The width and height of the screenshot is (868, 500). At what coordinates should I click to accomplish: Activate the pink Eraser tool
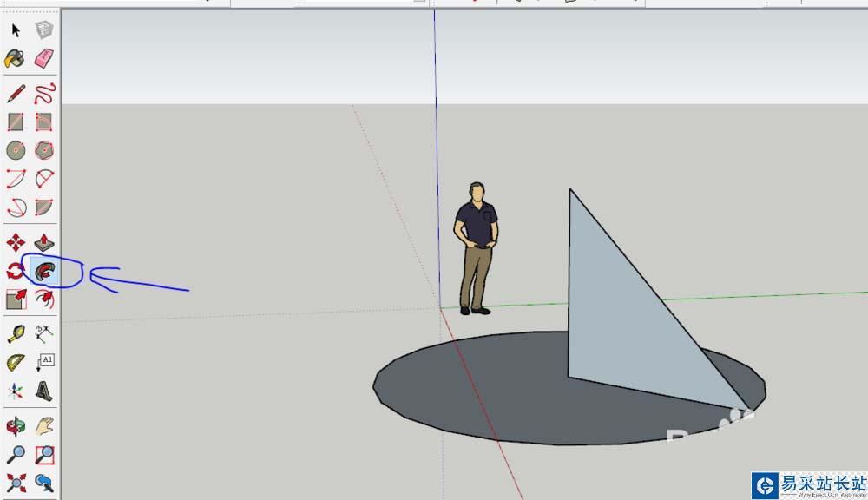tap(43, 58)
